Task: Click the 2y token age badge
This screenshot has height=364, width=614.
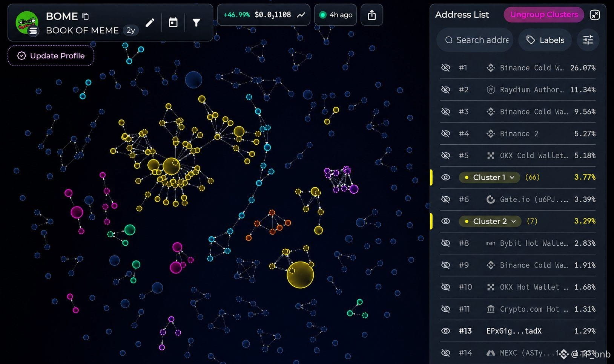Action: [130, 30]
